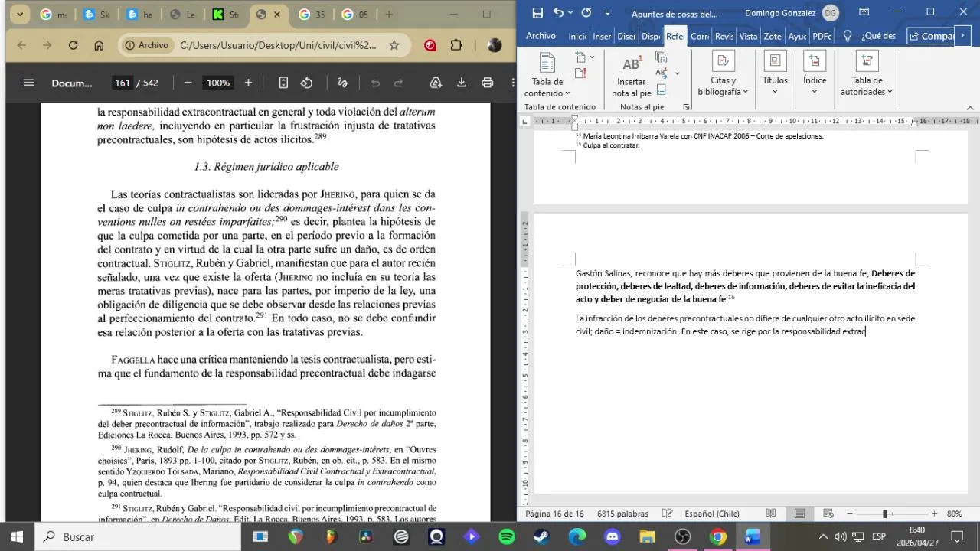Viewport: 980px width, 551px height.
Task: Click the Chrome home button
Action: pos(99,45)
